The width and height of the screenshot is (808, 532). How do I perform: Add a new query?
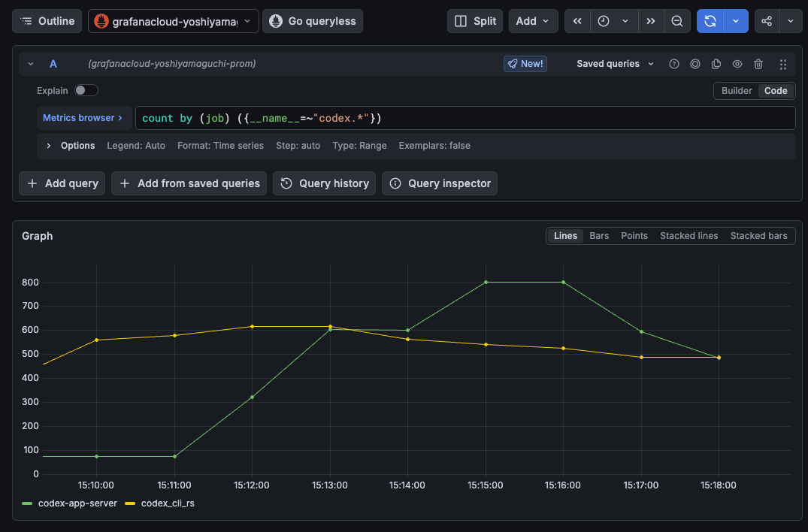pyautogui.click(x=62, y=183)
